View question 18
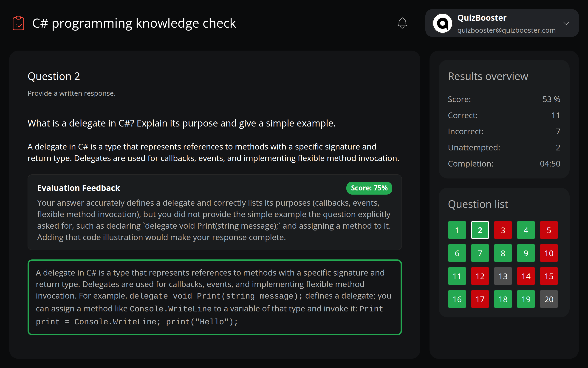Viewport: 588px width, 368px height. point(503,299)
